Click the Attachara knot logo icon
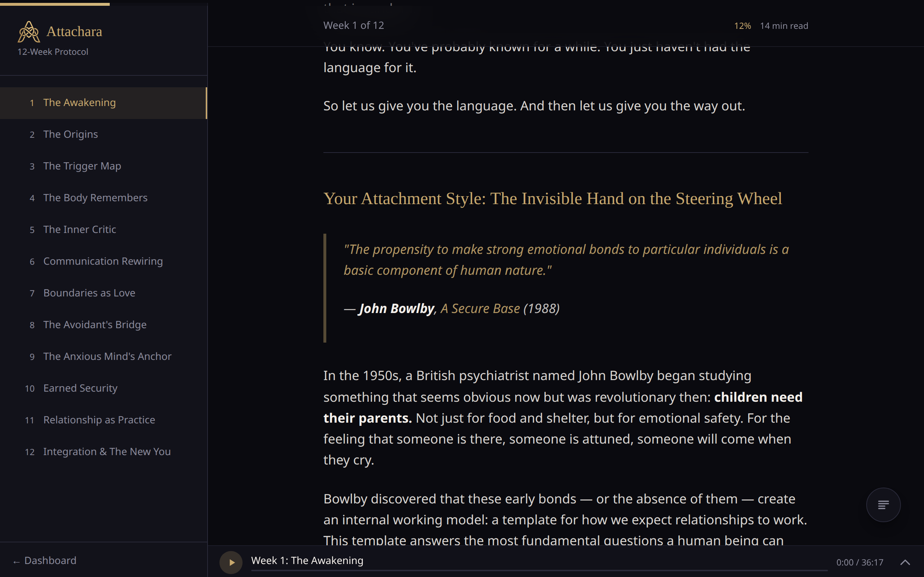Screen dimensions: 924x577 (x=29, y=32)
